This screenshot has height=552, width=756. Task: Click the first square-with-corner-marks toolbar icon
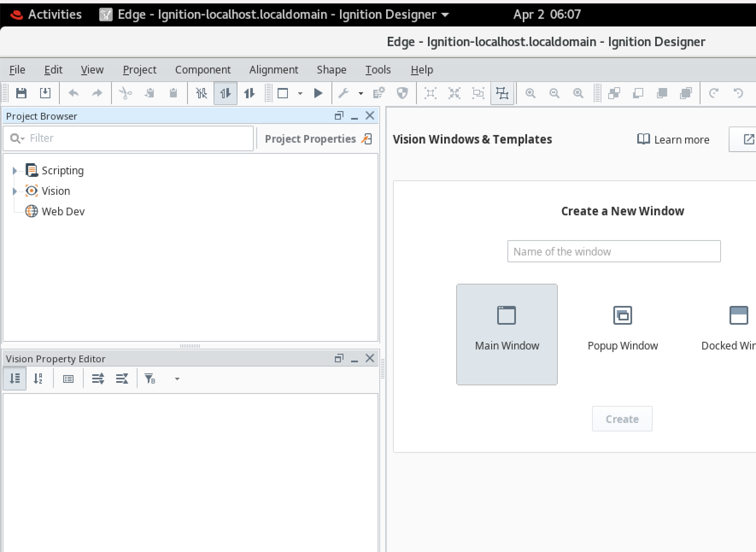pos(431,93)
